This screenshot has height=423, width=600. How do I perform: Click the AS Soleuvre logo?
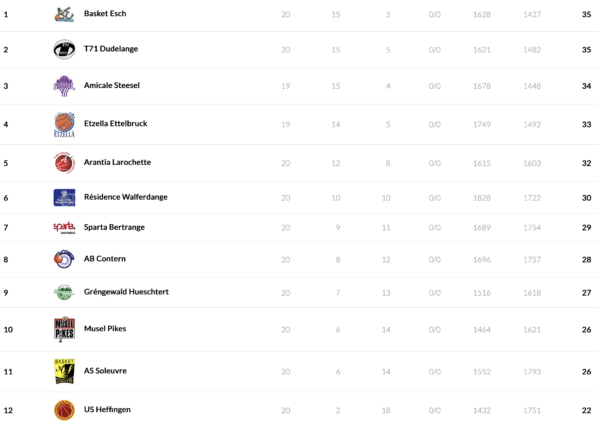[x=64, y=371]
